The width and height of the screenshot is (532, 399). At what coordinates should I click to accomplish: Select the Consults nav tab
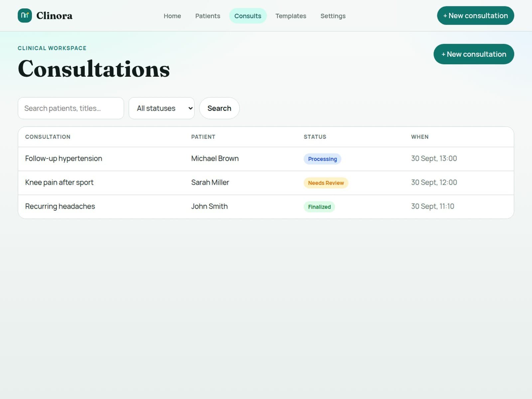pyautogui.click(x=248, y=16)
